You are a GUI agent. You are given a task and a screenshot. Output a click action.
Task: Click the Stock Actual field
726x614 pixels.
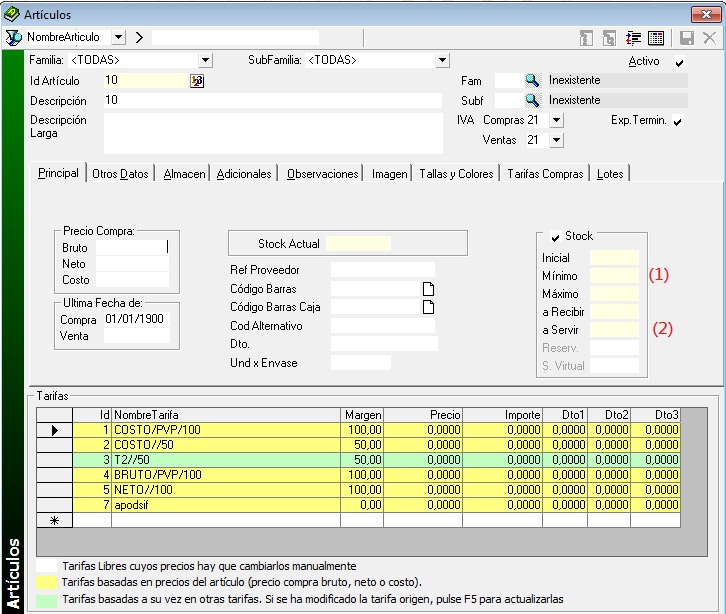click(358, 244)
